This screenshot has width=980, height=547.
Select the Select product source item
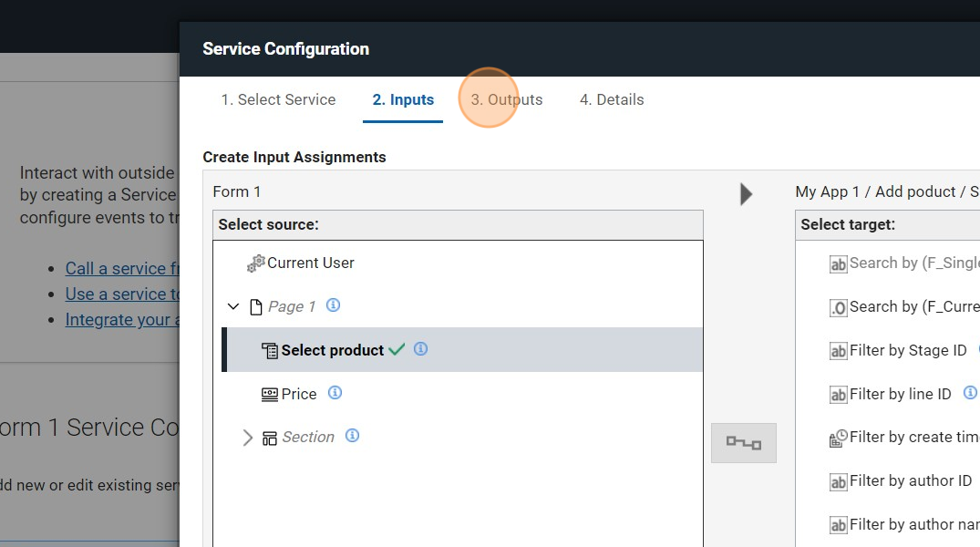click(x=332, y=350)
